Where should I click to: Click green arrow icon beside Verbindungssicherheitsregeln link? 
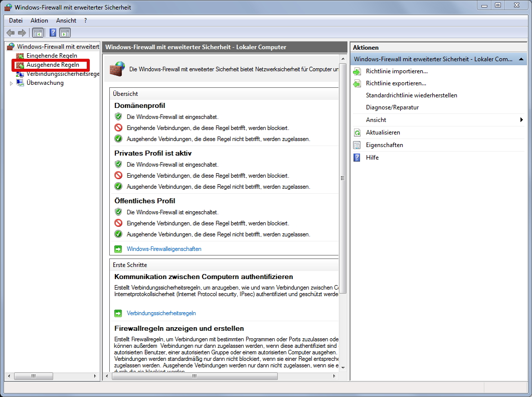(118, 314)
